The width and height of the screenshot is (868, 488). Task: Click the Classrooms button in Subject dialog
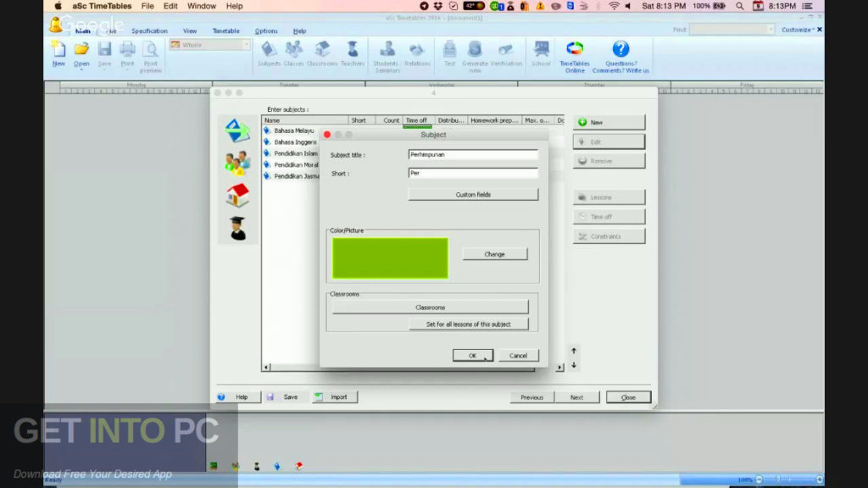[430, 307]
